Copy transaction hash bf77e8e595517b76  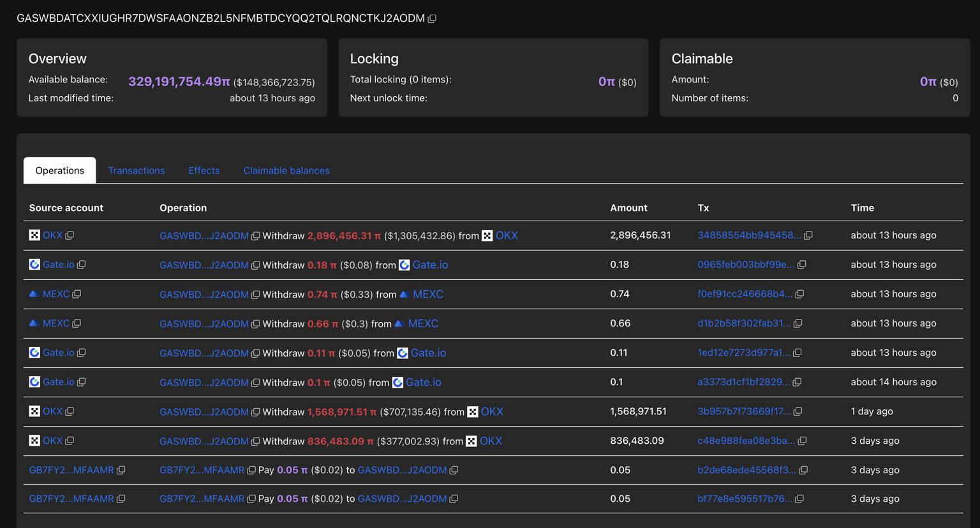point(799,499)
